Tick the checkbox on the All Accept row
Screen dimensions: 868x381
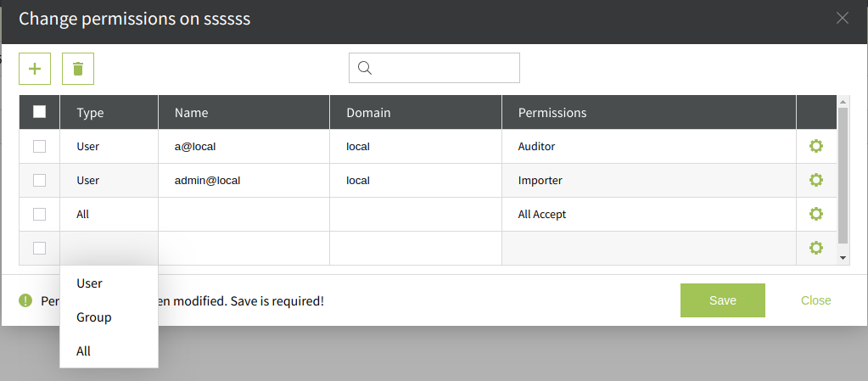(39, 214)
